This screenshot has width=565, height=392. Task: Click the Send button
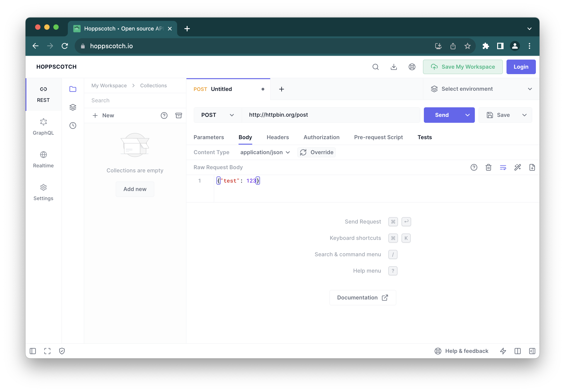pyautogui.click(x=442, y=115)
